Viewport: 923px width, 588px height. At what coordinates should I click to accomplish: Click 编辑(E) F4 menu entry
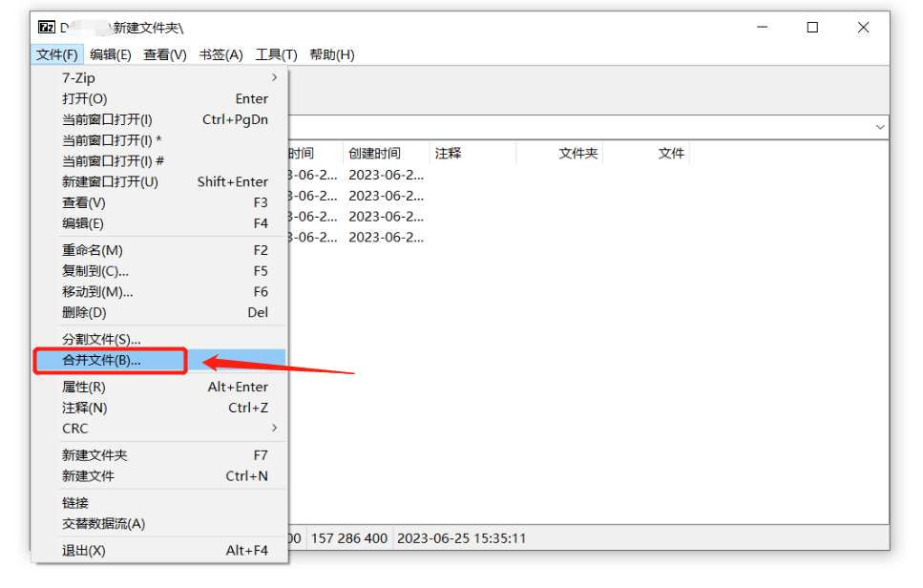click(160, 223)
